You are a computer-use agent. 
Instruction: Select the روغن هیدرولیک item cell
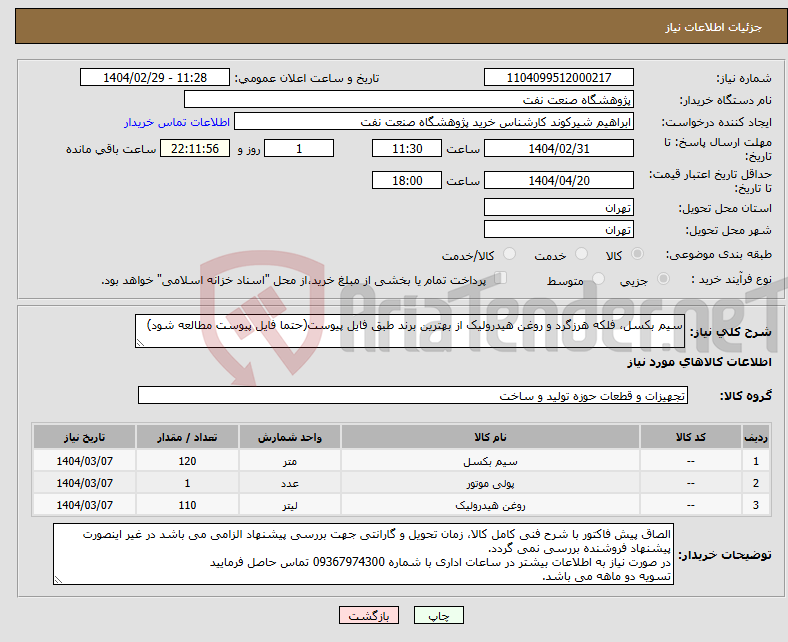point(490,505)
